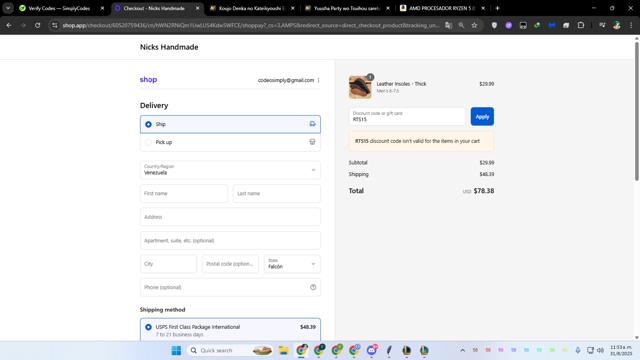
Task: Click the Last name field
Action: (277, 193)
